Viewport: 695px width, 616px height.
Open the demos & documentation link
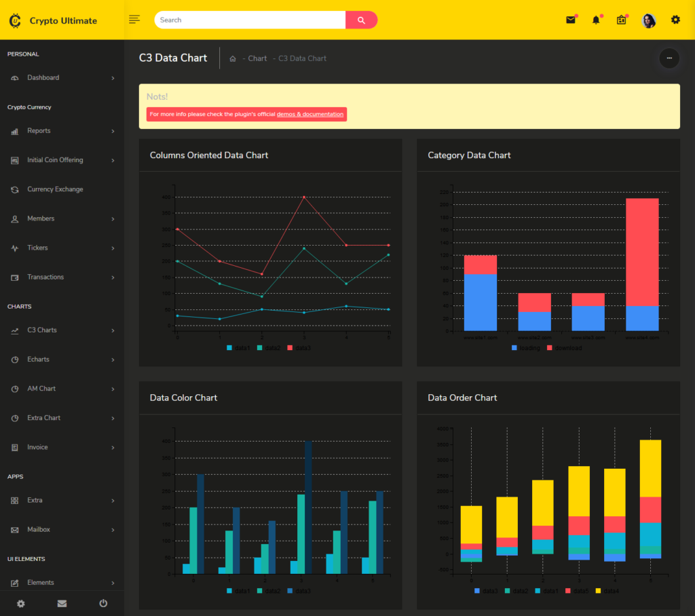pyautogui.click(x=310, y=114)
